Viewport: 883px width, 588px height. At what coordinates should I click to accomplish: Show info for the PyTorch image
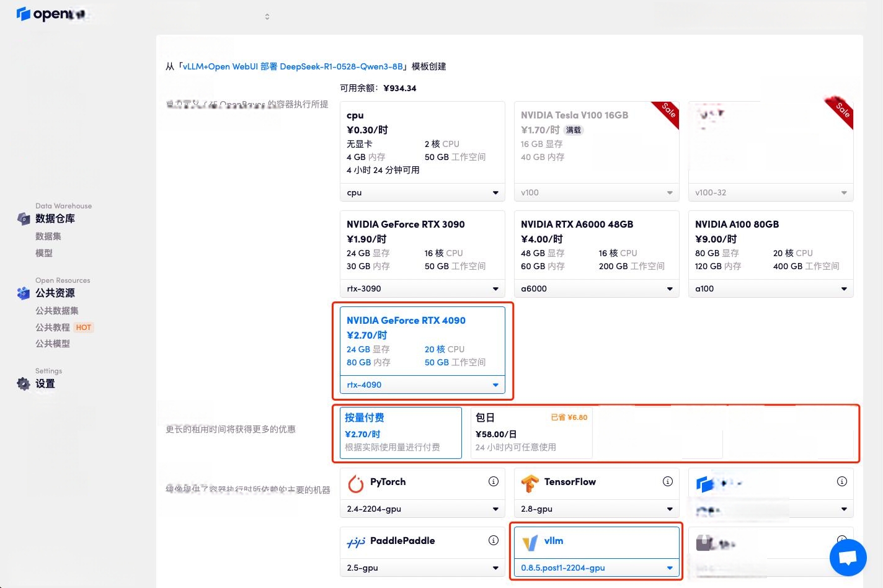pyautogui.click(x=494, y=481)
